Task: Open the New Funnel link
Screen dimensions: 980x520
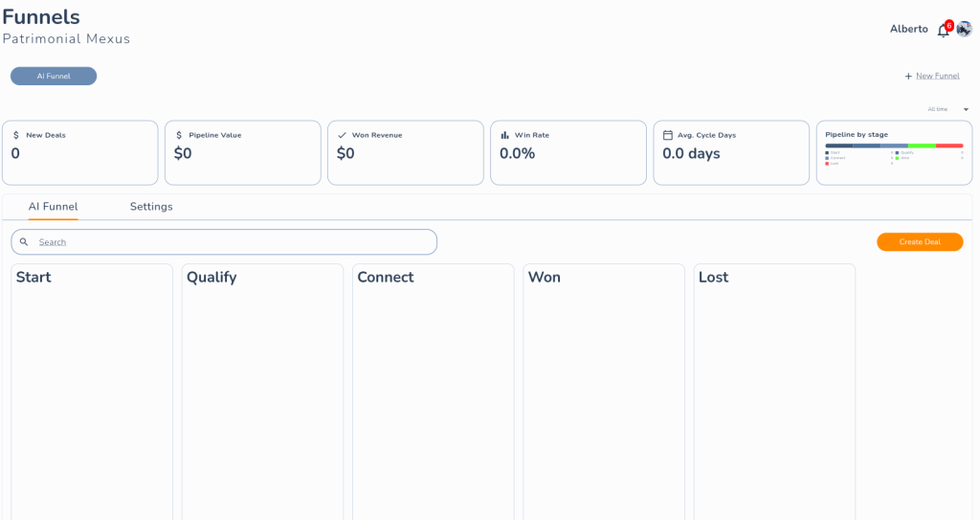Action: (x=937, y=77)
